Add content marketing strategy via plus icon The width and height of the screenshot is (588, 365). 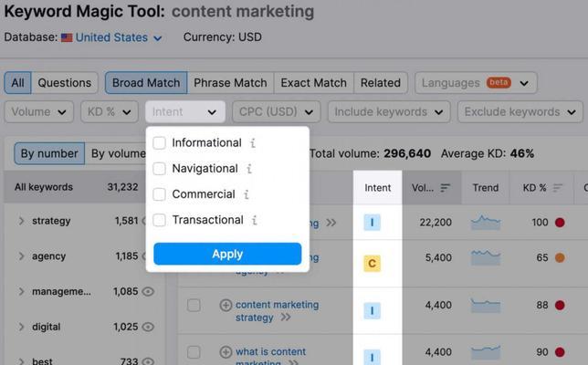click(226, 305)
